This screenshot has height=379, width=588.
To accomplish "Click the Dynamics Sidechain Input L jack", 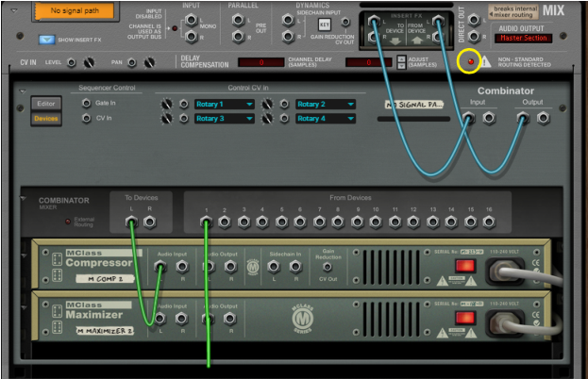I will [288, 20].
